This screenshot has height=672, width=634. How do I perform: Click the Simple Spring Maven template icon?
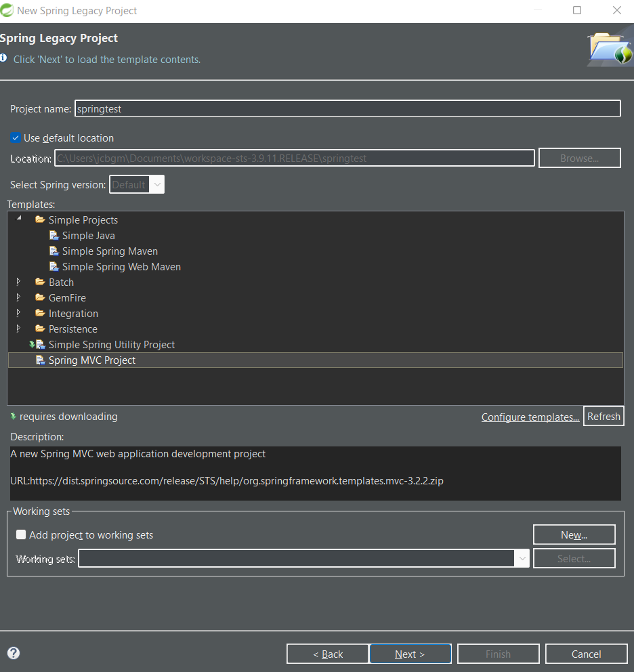pyautogui.click(x=54, y=251)
